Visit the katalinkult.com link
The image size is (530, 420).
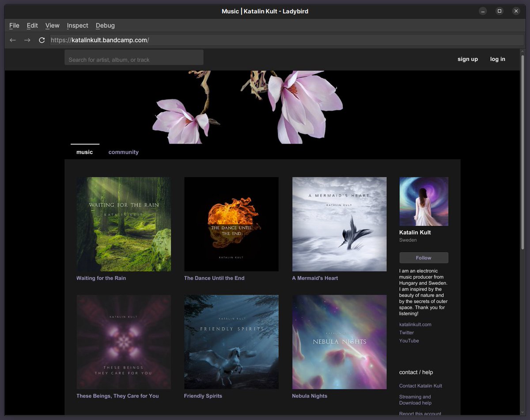click(x=415, y=325)
